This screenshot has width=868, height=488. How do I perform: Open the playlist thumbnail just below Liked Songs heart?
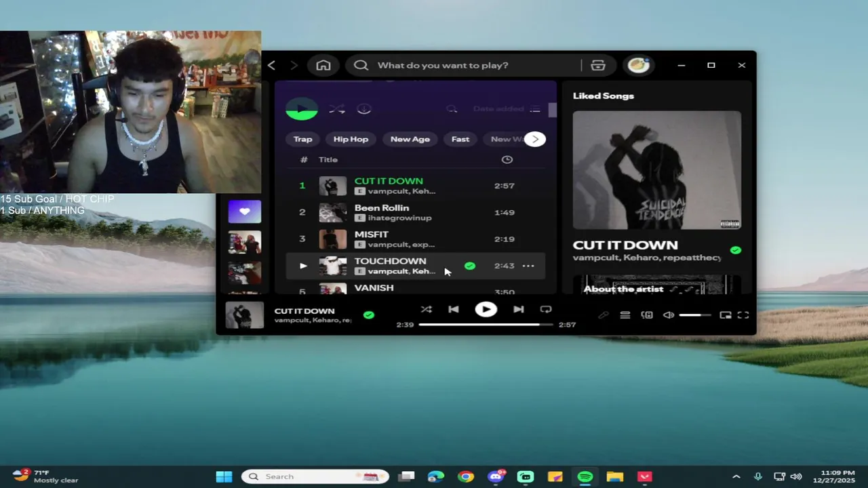244,243
